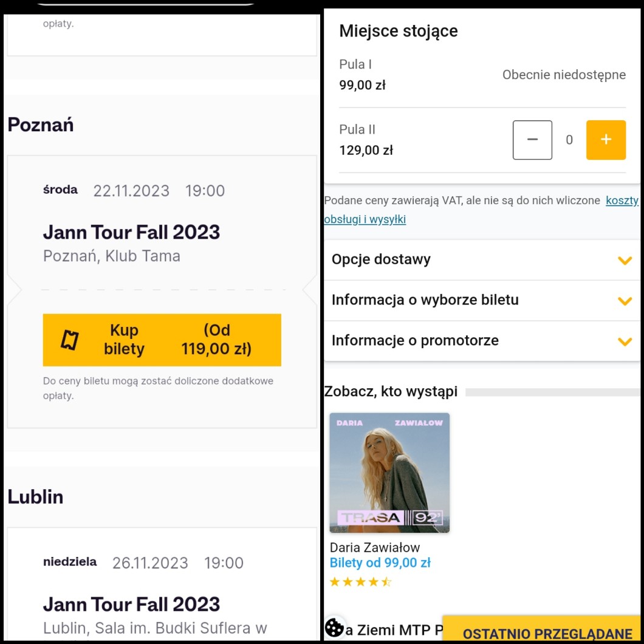Click the cookie settings icon

coord(334,628)
